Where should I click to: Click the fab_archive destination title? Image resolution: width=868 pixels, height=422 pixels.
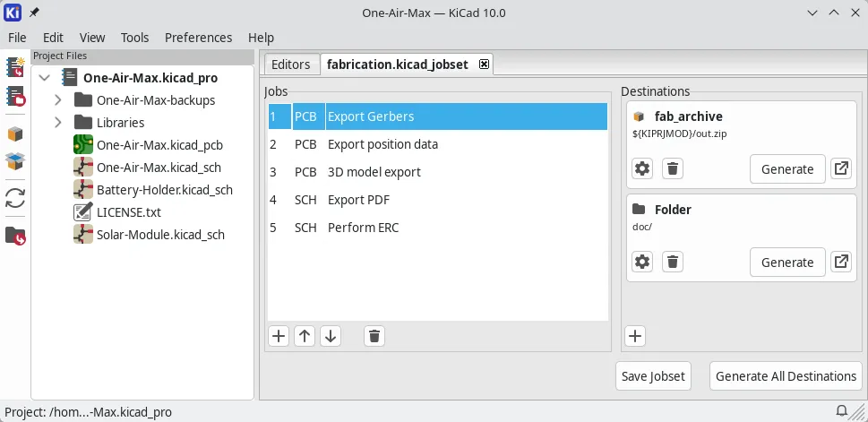[x=688, y=116]
